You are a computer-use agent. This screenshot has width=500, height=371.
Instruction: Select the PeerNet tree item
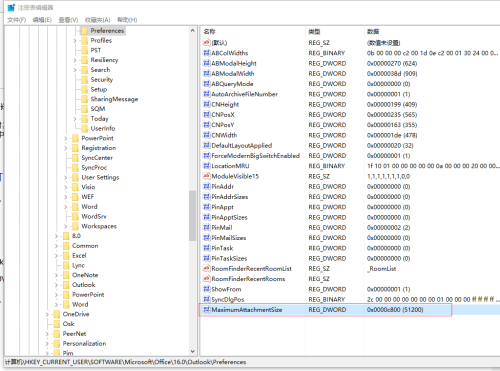(x=74, y=334)
